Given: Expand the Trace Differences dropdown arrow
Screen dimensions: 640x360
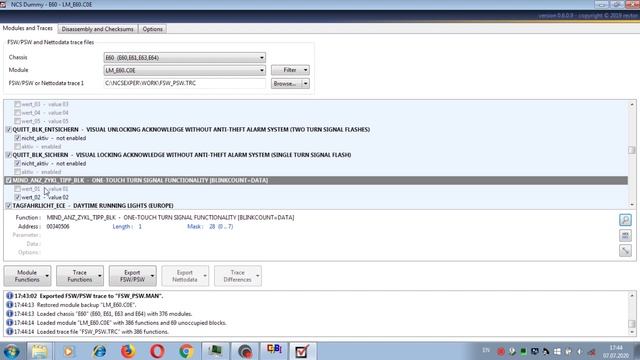Looking at the screenshot, I should click(x=258, y=276).
